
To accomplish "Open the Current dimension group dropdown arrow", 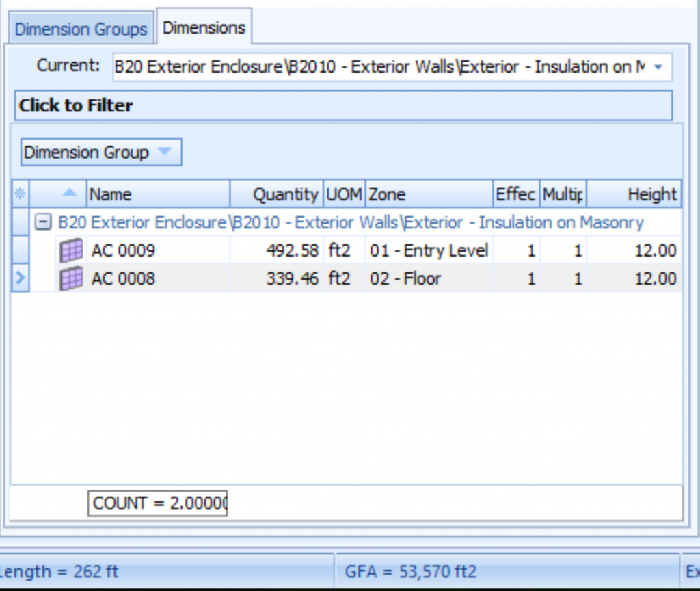I will coord(658,67).
